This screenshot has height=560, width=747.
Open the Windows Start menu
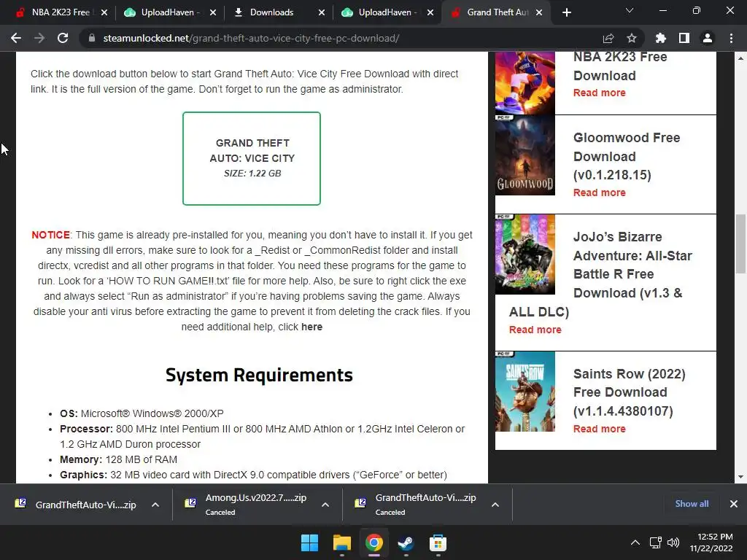[309, 542]
